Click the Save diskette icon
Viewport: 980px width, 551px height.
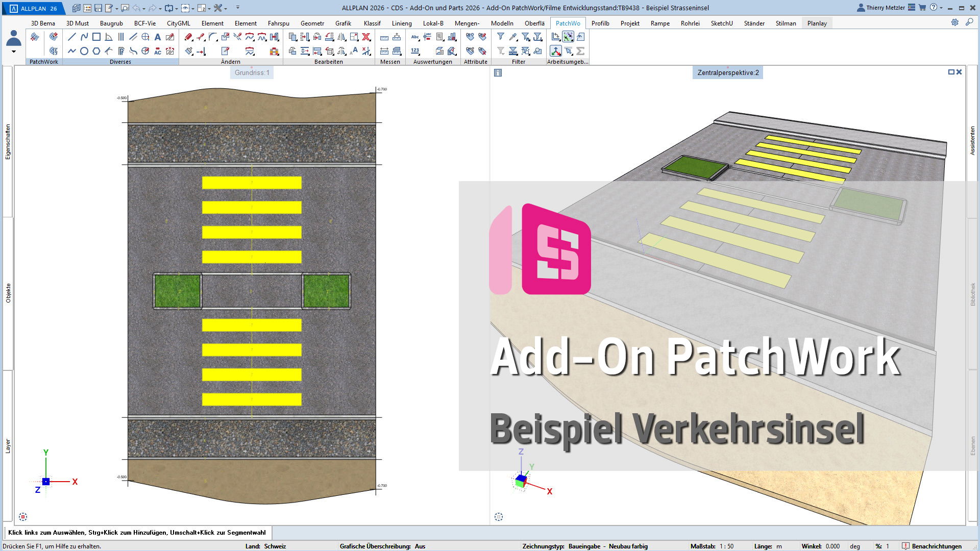[x=98, y=8]
